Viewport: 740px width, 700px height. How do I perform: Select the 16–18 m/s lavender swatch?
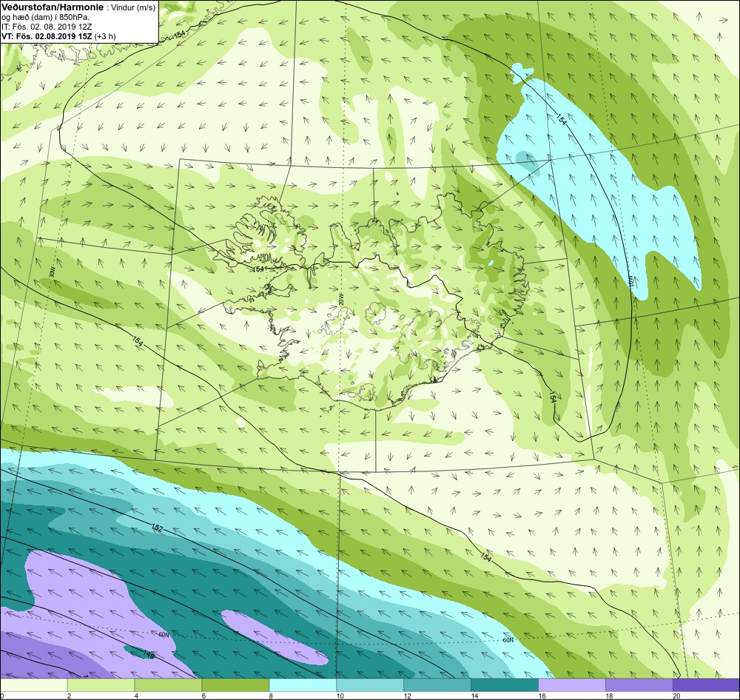[572, 684]
